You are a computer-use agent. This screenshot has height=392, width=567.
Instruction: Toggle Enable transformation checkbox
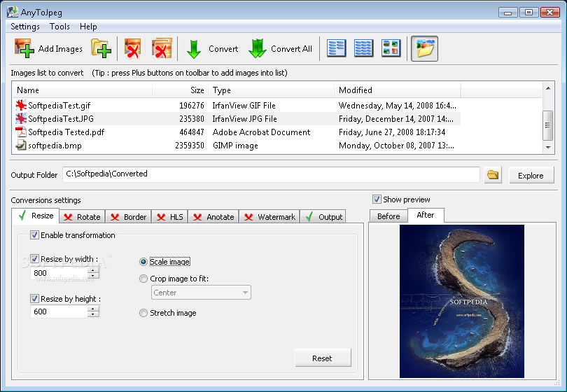[34, 235]
